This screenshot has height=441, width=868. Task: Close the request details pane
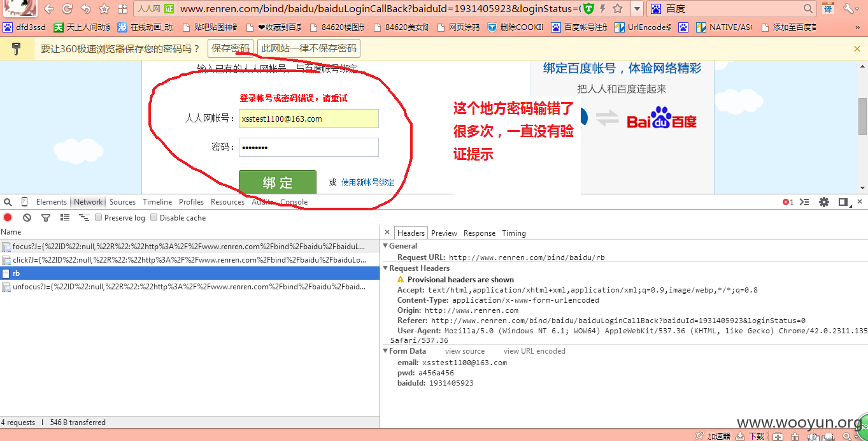[387, 233]
